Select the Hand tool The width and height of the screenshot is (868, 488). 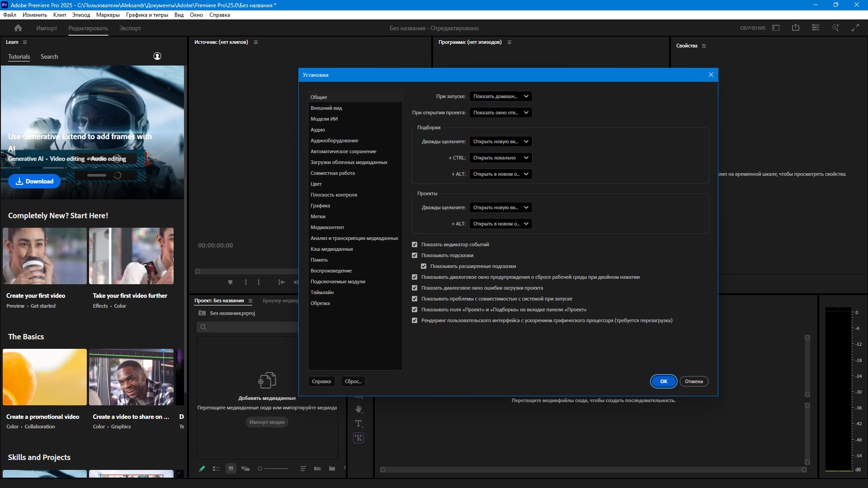(x=359, y=409)
